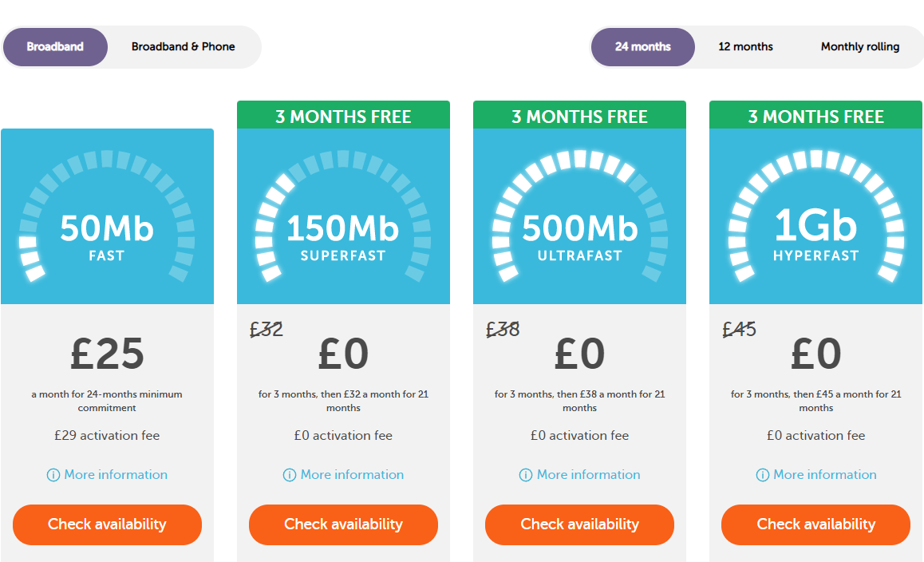Choose the Monthly rolling contract
Image resolution: width=924 pixels, height=562 pixels.
click(x=860, y=46)
